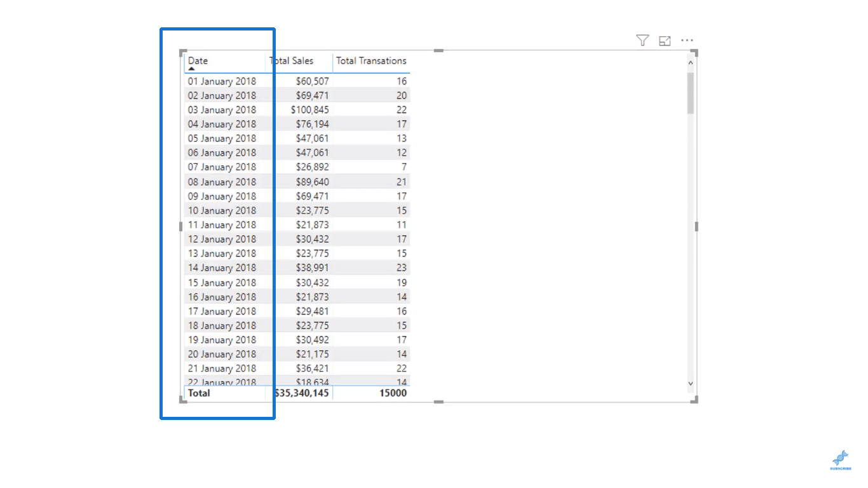
Task: Click the transactions value 21
Action: (402, 182)
